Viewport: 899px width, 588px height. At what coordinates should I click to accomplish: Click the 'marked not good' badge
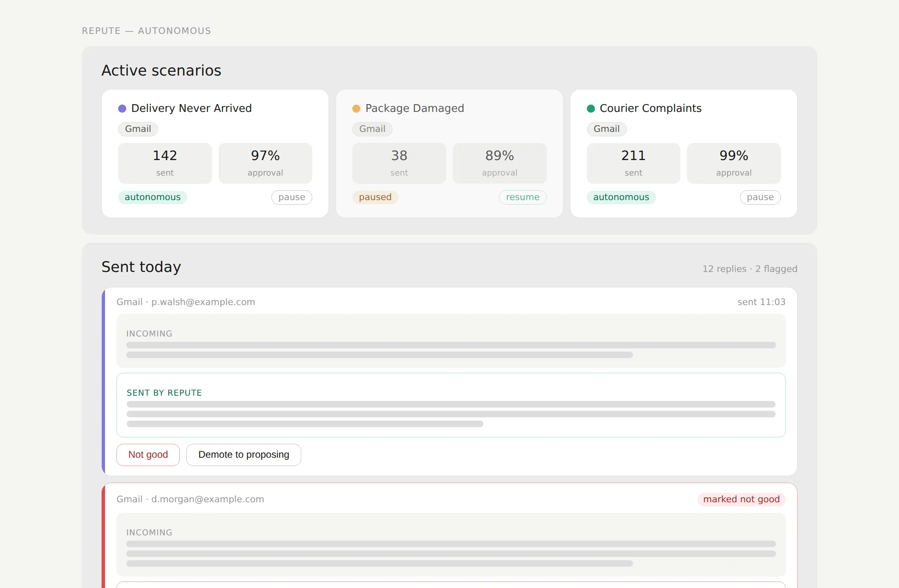click(x=741, y=499)
